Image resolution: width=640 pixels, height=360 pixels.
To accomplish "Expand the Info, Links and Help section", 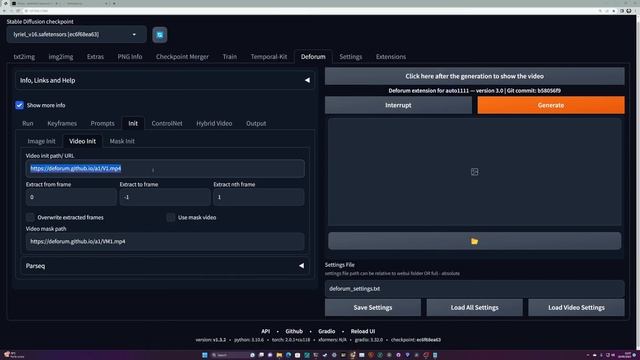I will 165,80.
